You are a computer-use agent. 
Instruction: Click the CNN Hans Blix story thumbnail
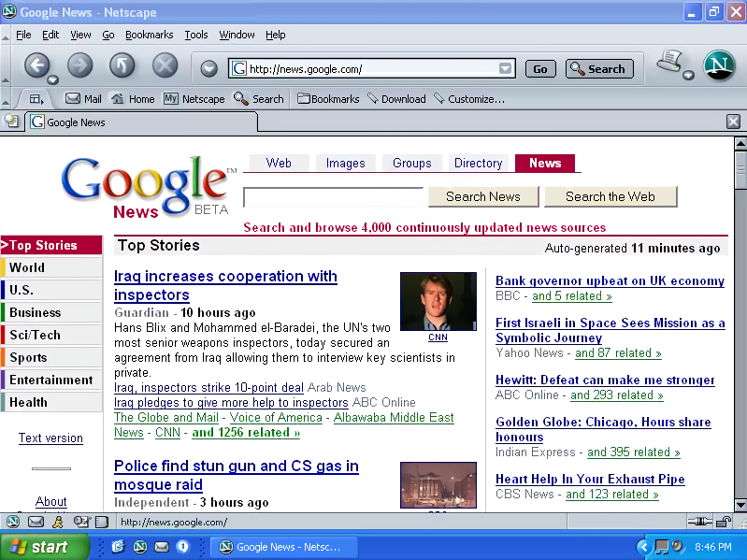click(x=438, y=301)
